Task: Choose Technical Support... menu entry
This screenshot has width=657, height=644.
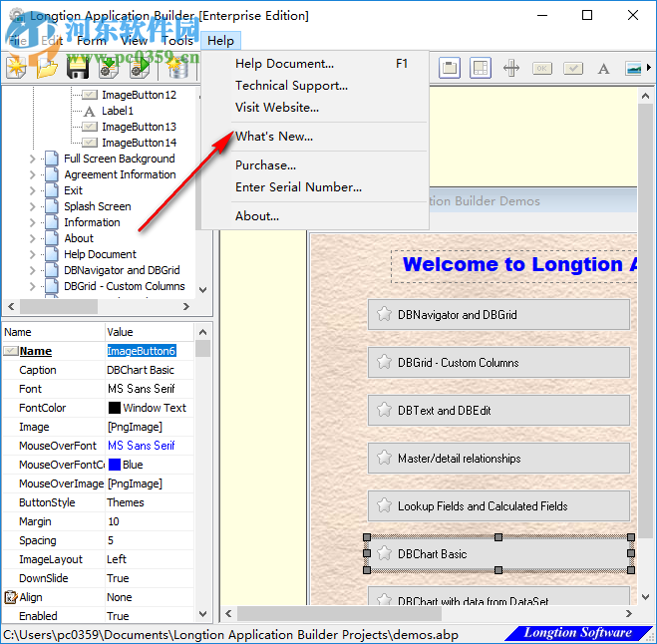Action: (x=315, y=86)
